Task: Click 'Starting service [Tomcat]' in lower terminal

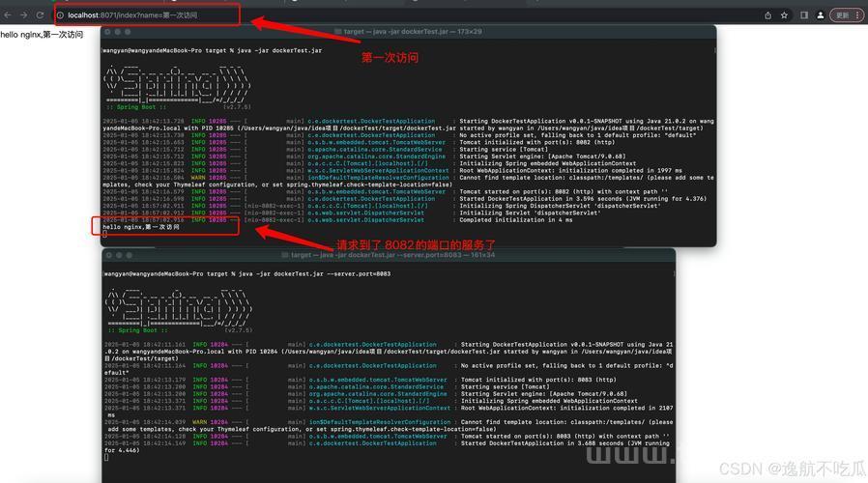Action: (506, 386)
